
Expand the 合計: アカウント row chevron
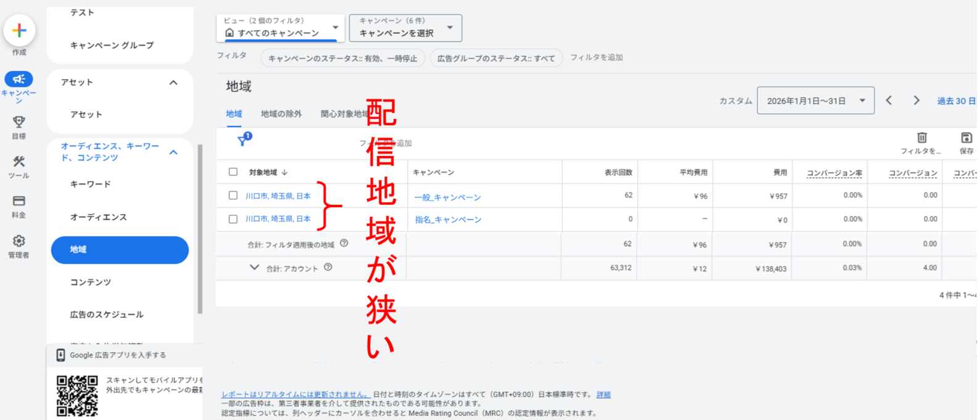coord(254,268)
